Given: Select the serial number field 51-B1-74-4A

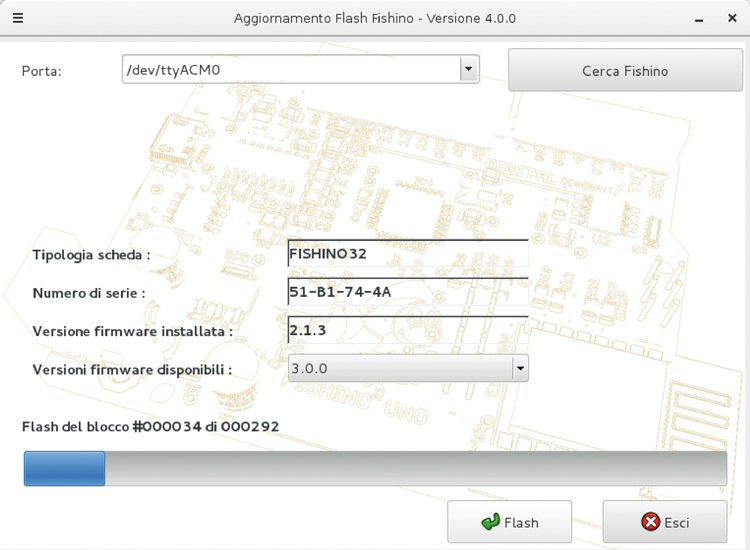Looking at the screenshot, I should 407,292.
